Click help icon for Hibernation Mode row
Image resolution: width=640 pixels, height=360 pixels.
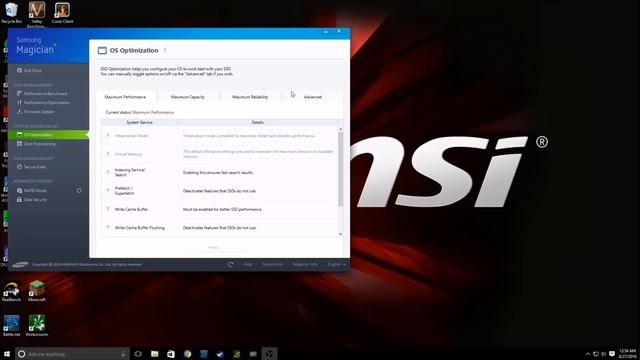click(108, 136)
